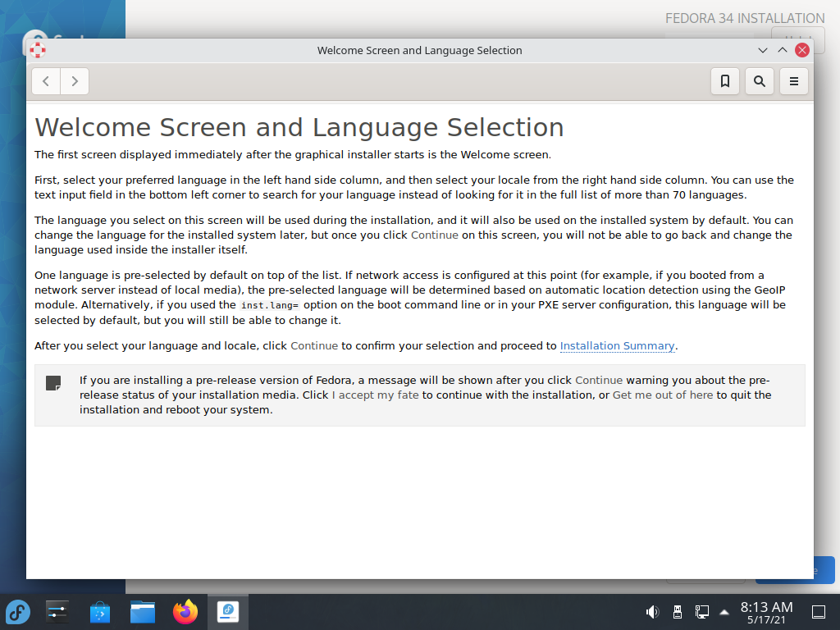This screenshot has height=630, width=840.
Task: Launch Discover software center from taskbar
Action: click(x=99, y=612)
